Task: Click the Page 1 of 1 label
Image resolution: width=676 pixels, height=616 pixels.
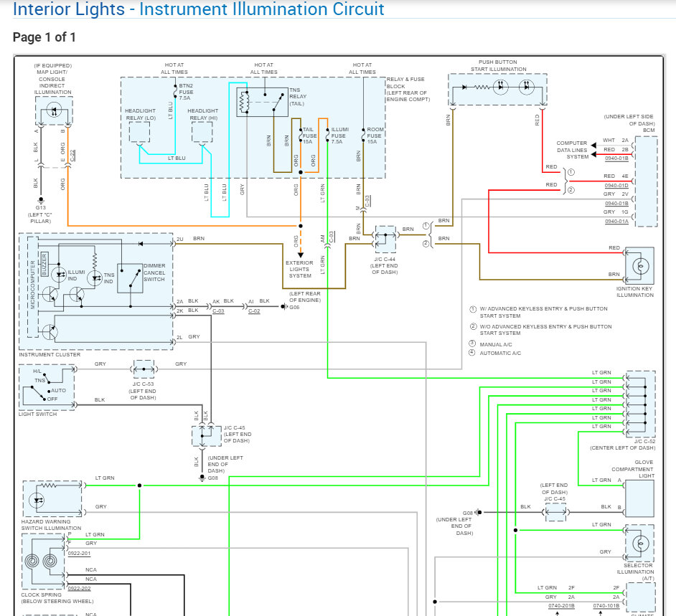Action: (x=44, y=37)
